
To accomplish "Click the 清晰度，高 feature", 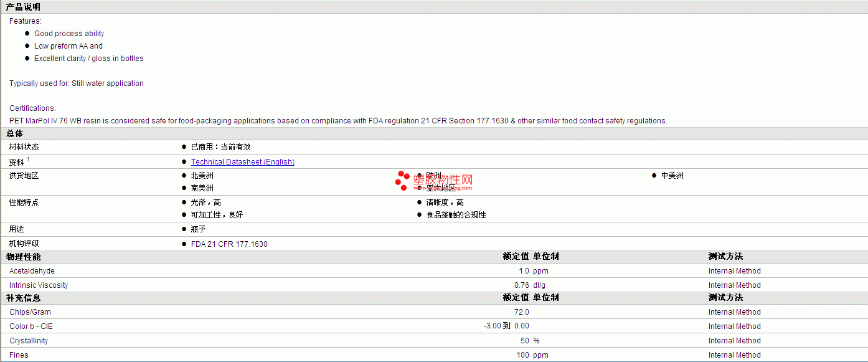I will click(445, 202).
